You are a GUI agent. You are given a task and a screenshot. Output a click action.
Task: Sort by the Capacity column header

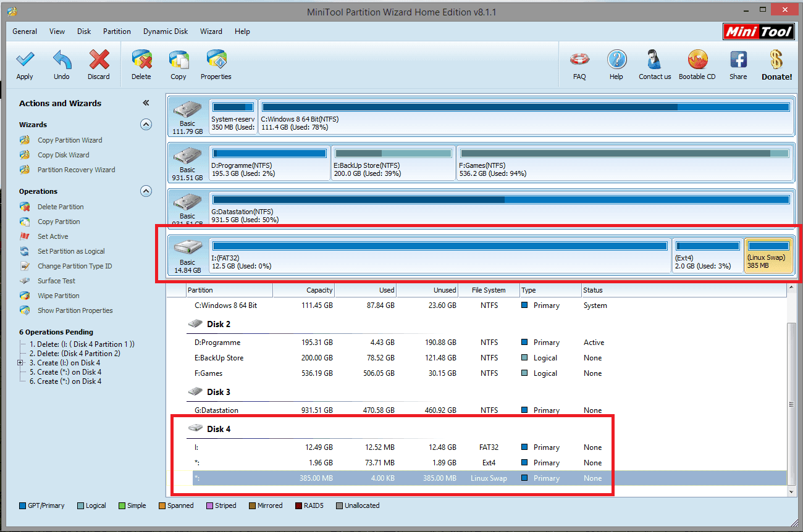coord(304,290)
